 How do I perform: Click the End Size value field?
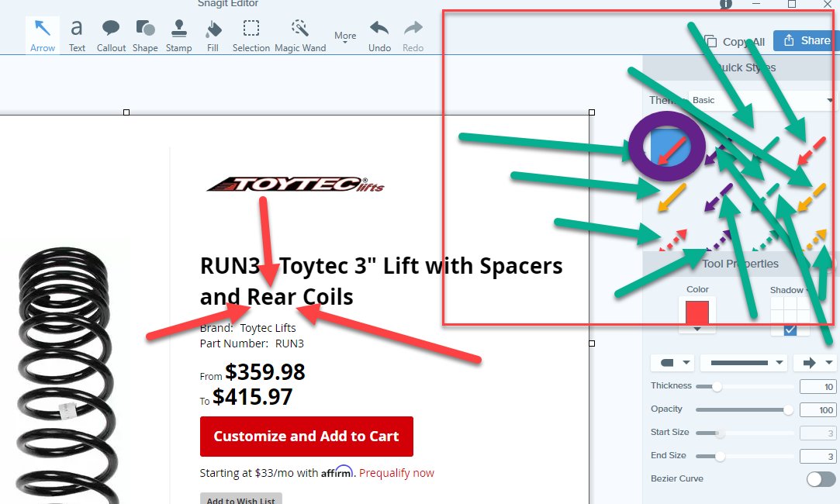pyautogui.click(x=818, y=457)
